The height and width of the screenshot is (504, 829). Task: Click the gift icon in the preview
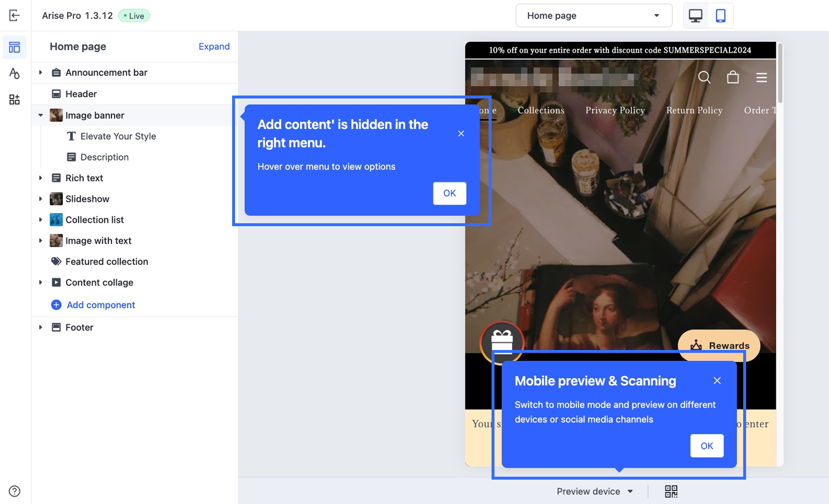coord(502,342)
